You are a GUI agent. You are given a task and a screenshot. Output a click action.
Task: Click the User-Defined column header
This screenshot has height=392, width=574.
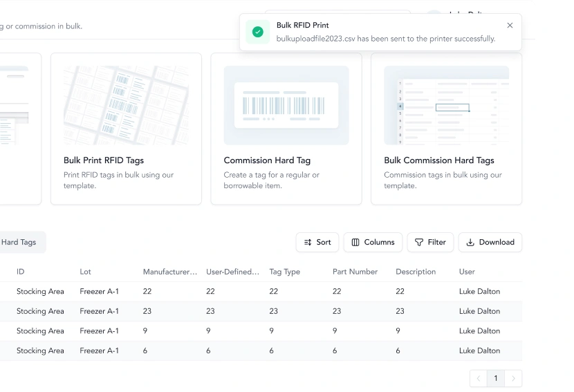click(232, 272)
